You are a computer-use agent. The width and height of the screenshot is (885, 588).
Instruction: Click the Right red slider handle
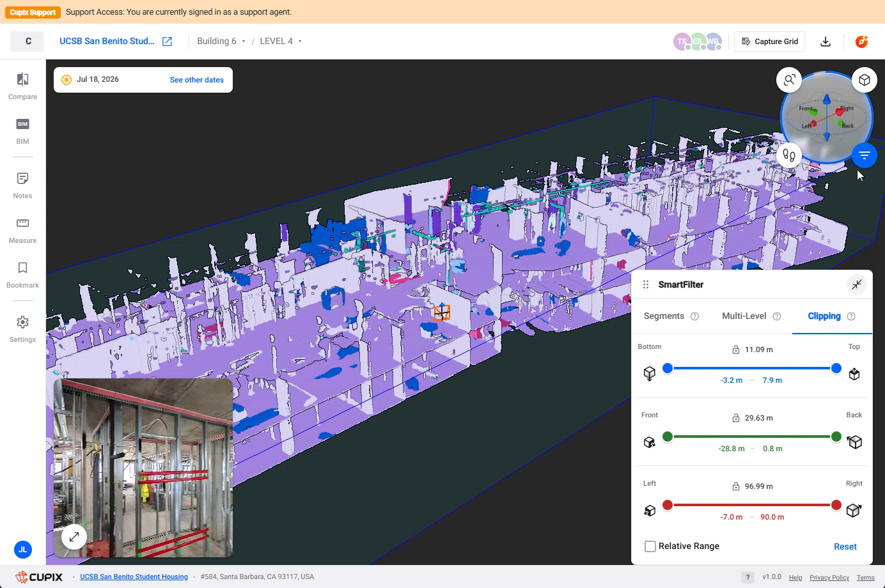pos(836,505)
